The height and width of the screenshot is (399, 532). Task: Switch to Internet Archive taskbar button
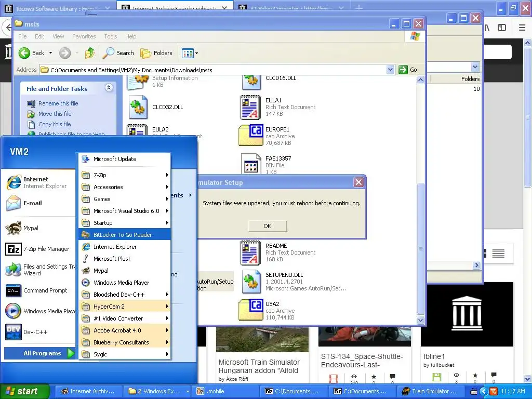88,391
